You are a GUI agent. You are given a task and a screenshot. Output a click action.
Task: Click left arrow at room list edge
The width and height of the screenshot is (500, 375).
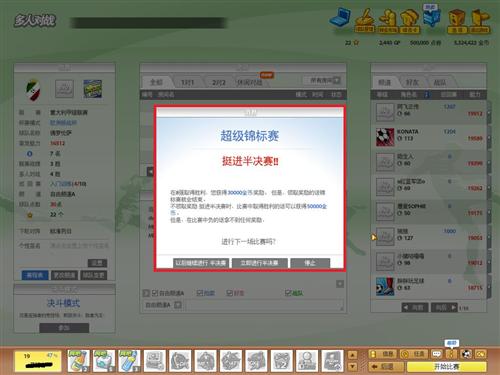point(150,172)
